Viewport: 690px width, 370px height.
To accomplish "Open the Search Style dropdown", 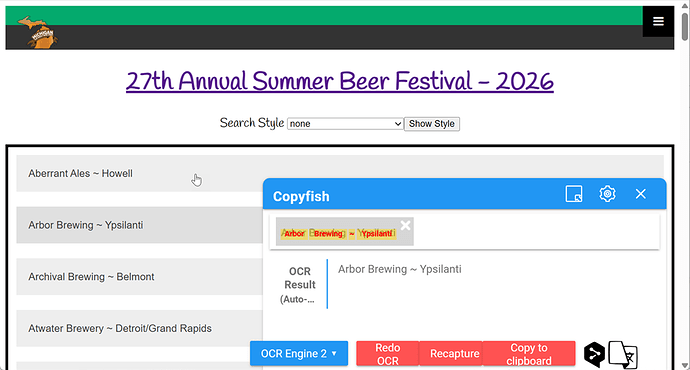I will coord(345,124).
